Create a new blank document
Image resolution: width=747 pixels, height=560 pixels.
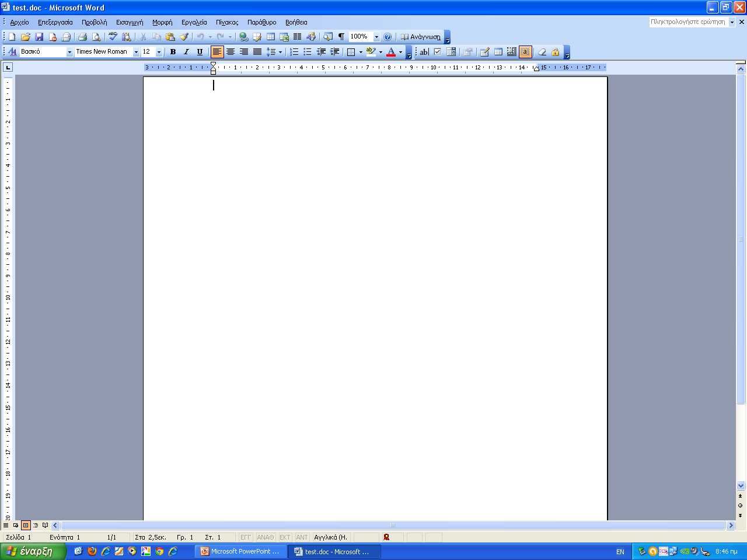pyautogui.click(x=12, y=37)
